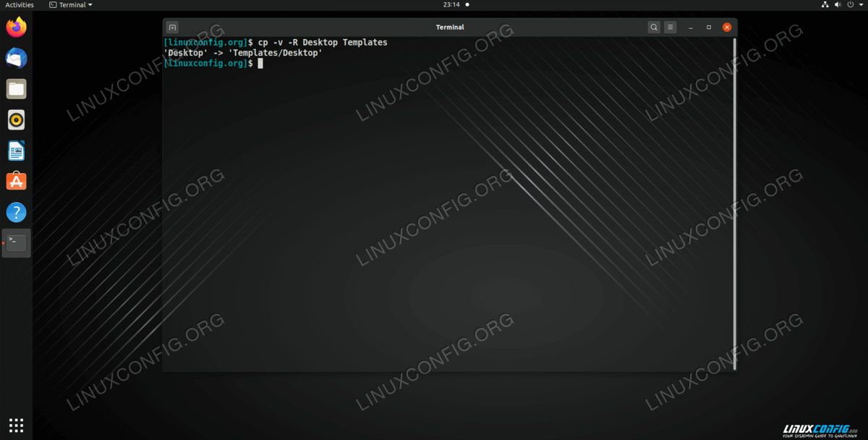Click the power icon in the top bar
Viewport: 868px width, 440px height.
pos(849,5)
